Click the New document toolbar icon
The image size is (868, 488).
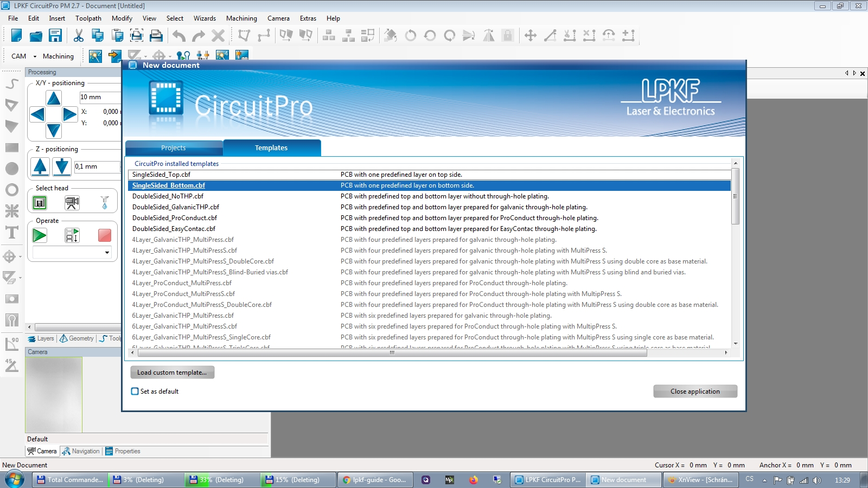tap(16, 36)
